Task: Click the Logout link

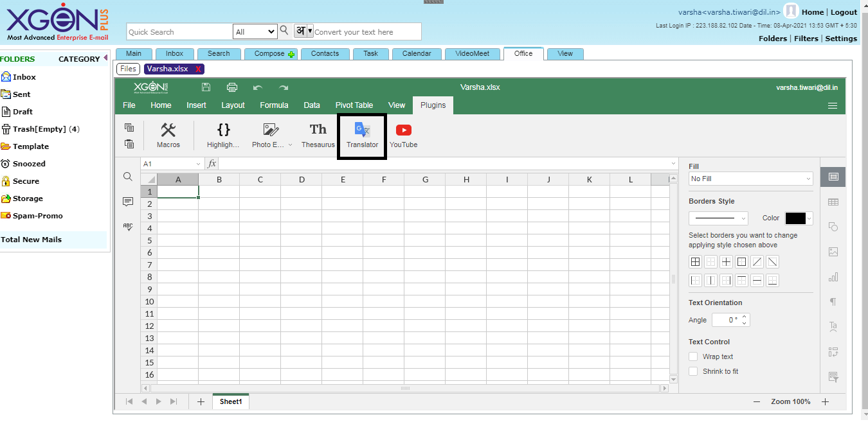Action: [844, 12]
